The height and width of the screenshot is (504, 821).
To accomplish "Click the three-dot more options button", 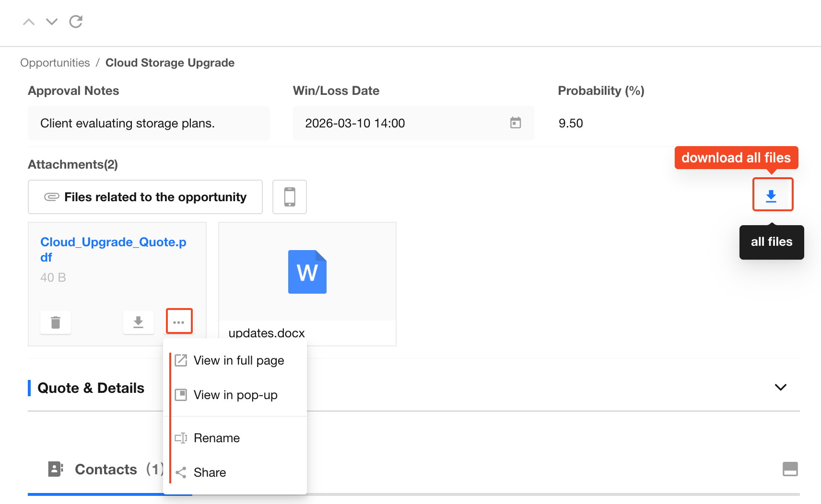I will click(x=179, y=321).
